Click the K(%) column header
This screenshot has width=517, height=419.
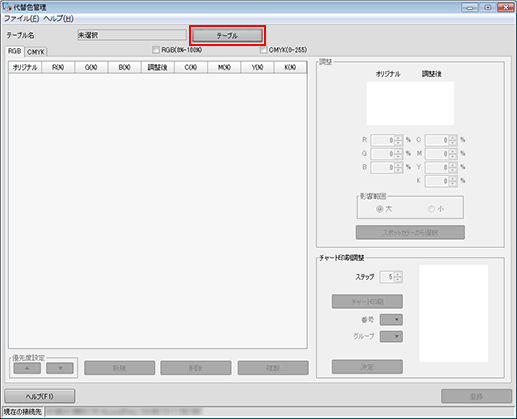290,67
